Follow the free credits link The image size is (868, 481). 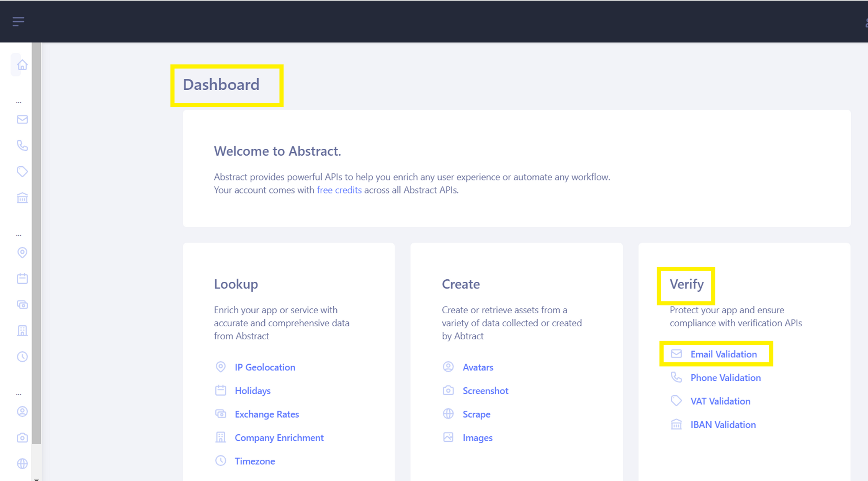pos(339,190)
